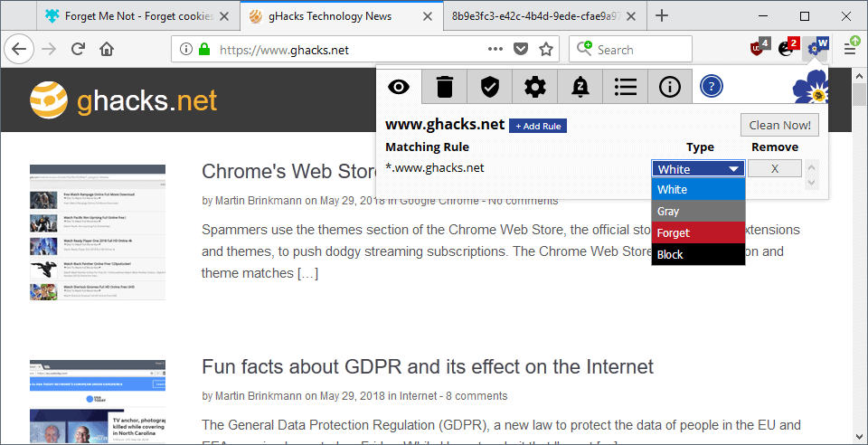Choose Gray from the type list
This screenshot has height=445, width=868.
699,211
